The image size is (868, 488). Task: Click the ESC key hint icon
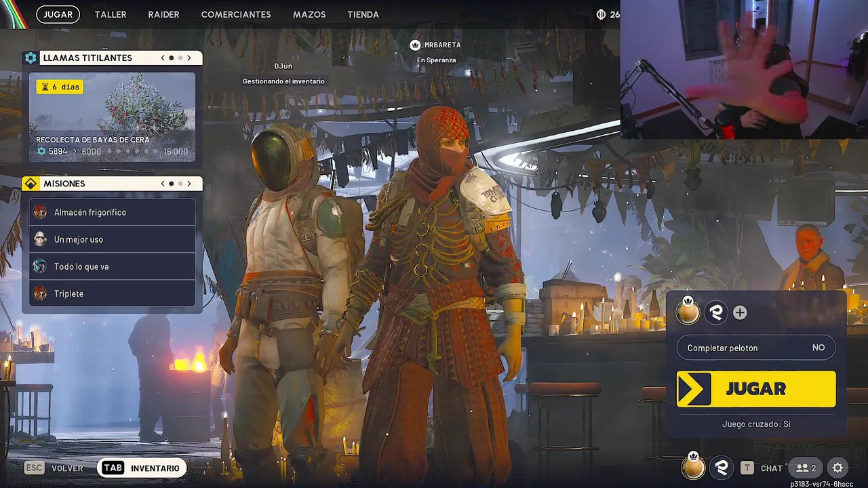[x=35, y=468]
